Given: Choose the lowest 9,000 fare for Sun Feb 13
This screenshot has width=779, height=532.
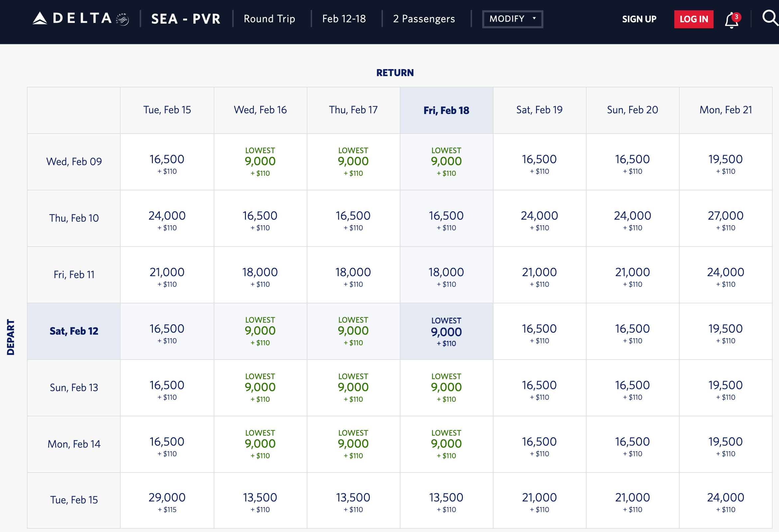Looking at the screenshot, I should coord(261,388).
